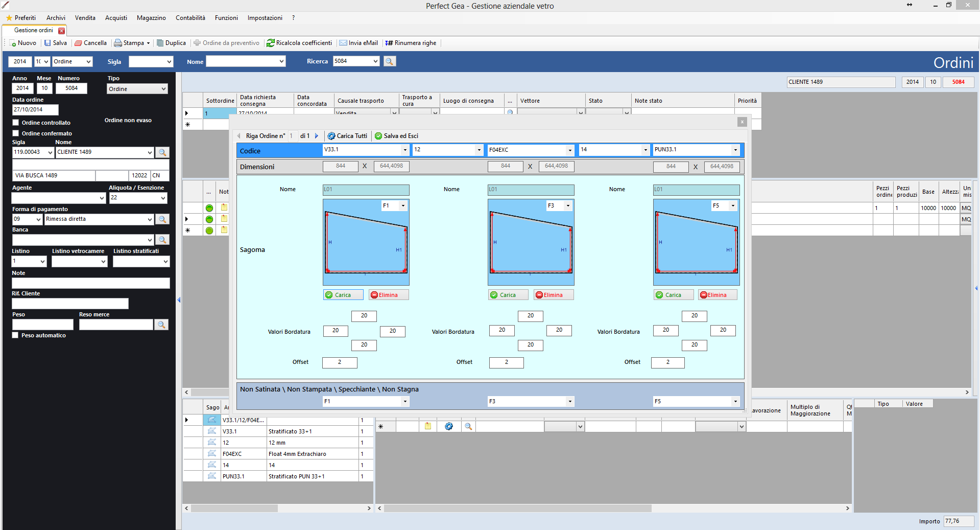Click the first sagoma shape preview

[366, 242]
